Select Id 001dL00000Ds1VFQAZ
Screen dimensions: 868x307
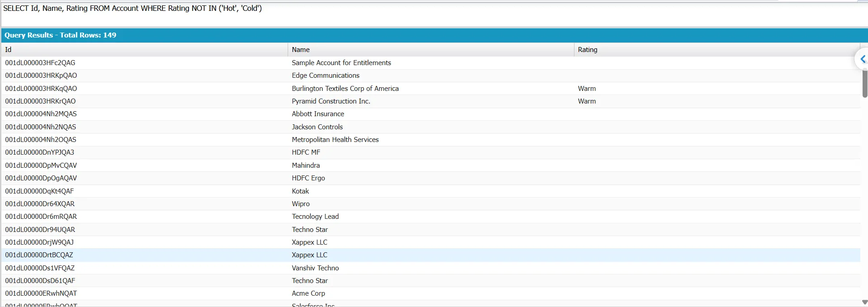coord(40,268)
